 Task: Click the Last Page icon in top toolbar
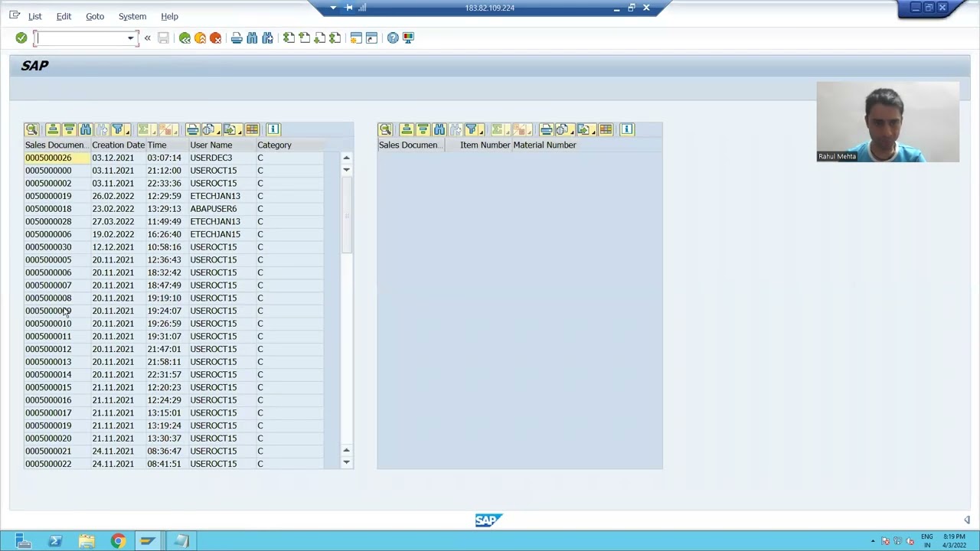pos(335,37)
